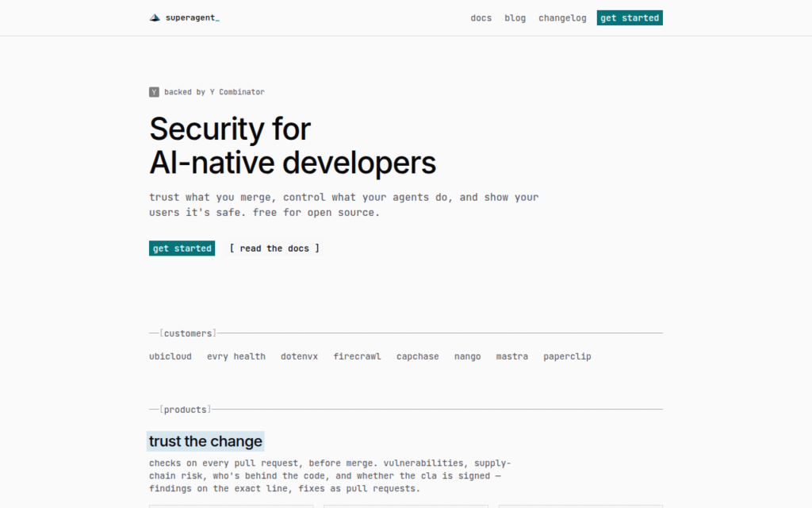This screenshot has width=812, height=508.
Task: Select the dotenvx customer name
Action: point(299,356)
